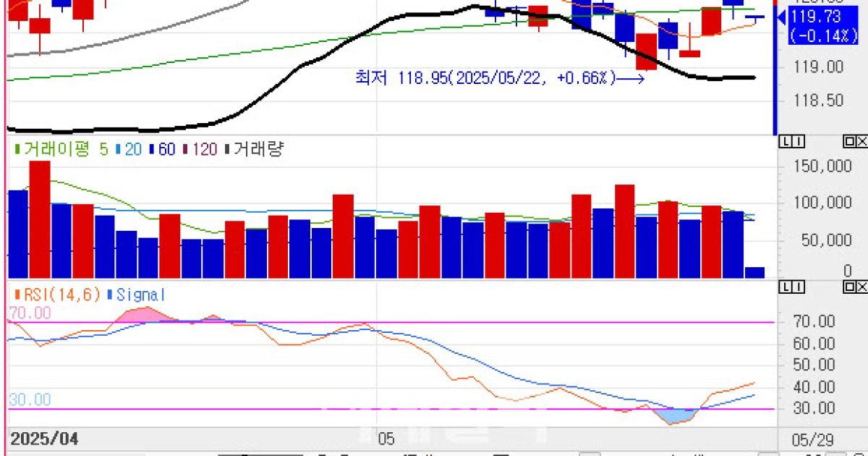The height and width of the screenshot is (456, 868).
Task: Click the maximize box icon on the volume panel
Action: coord(848,142)
